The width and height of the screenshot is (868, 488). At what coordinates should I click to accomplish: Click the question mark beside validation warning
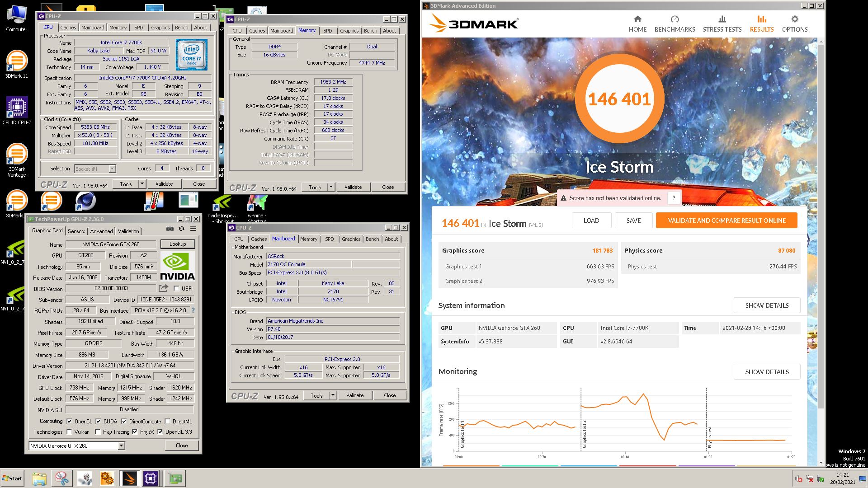(674, 198)
